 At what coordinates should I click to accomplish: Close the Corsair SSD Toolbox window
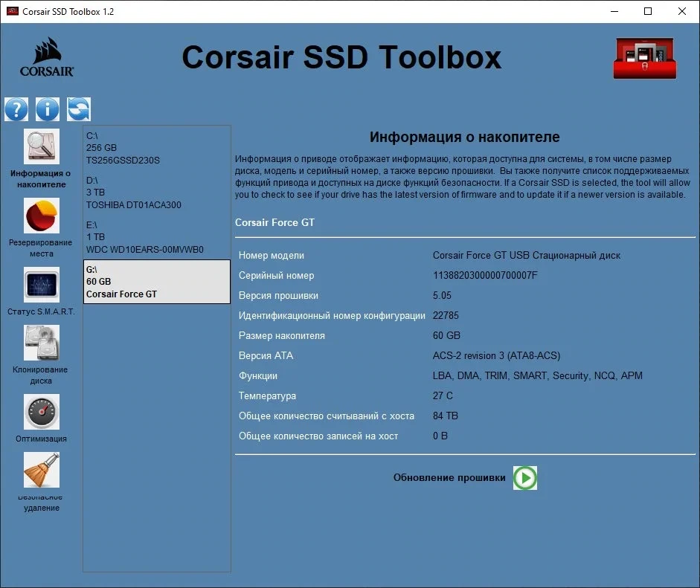pyautogui.click(x=682, y=11)
